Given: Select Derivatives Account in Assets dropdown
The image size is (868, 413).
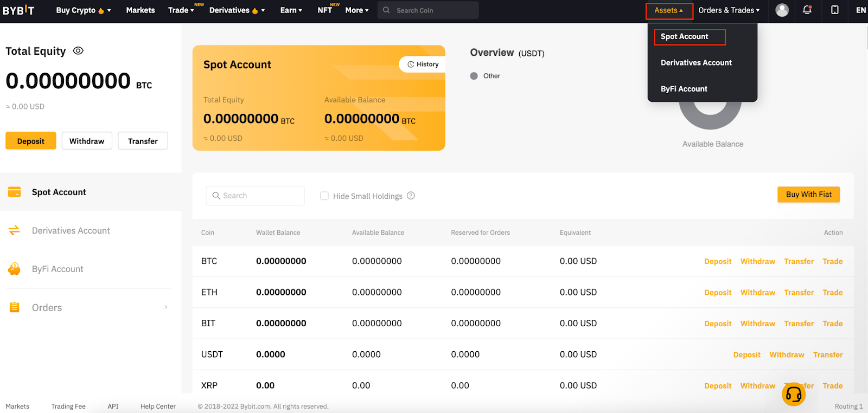Looking at the screenshot, I should pyautogui.click(x=696, y=63).
